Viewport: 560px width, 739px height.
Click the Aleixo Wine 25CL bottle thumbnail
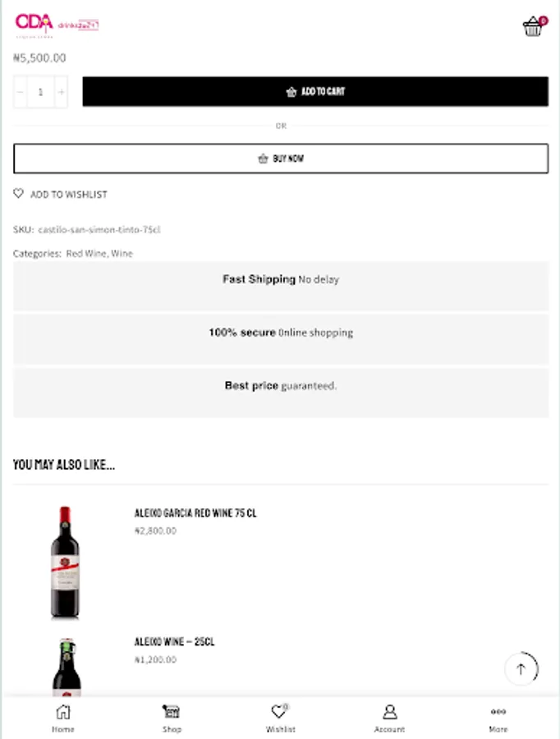pyautogui.click(x=67, y=667)
